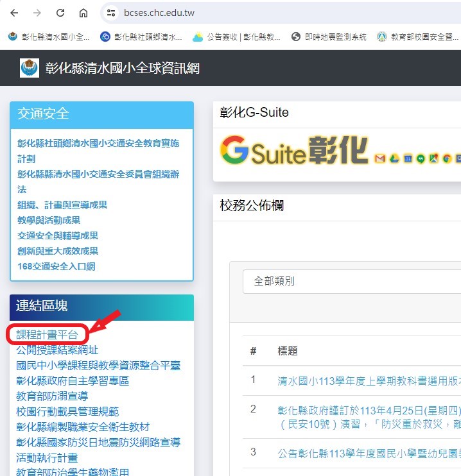Image resolution: width=461 pixels, height=476 pixels.
Task: Open 交通安全與輔導成果 link
Action: coord(58,236)
